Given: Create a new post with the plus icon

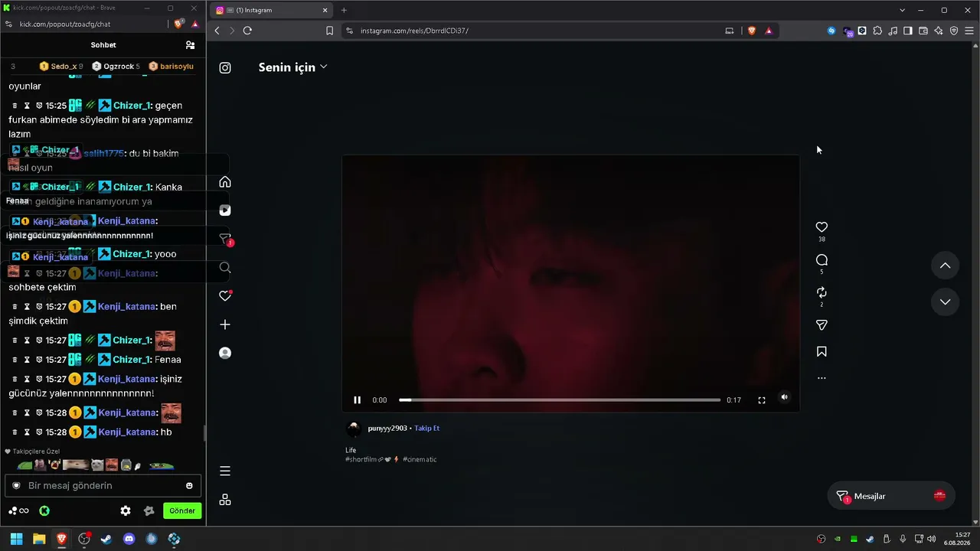Looking at the screenshot, I should click(225, 324).
